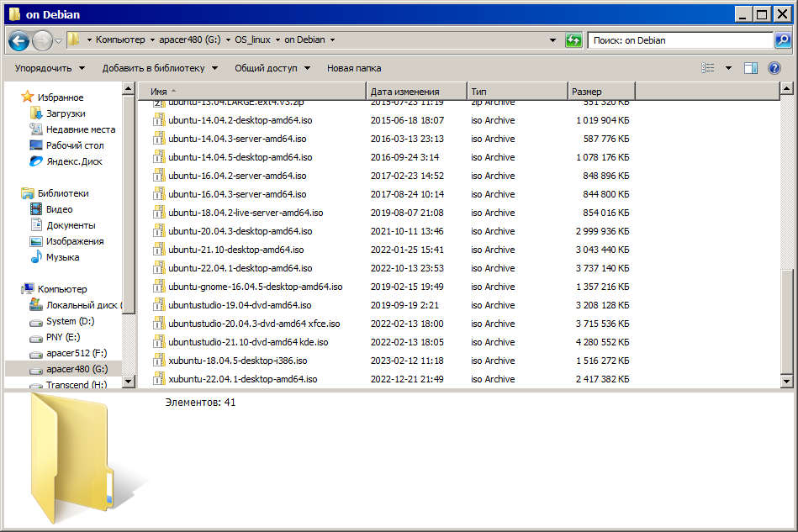This screenshot has height=532, width=798.
Task: Select file xubuntu-18.04.5-desktop-i386.iso
Action: pyautogui.click(x=238, y=361)
